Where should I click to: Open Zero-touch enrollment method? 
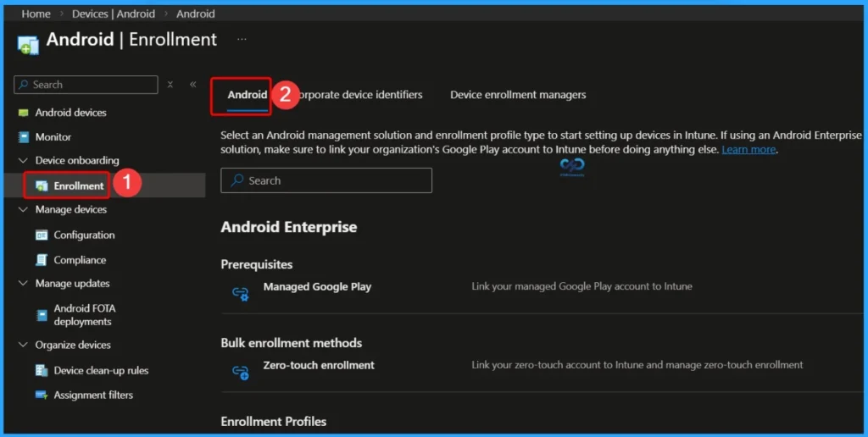click(319, 365)
